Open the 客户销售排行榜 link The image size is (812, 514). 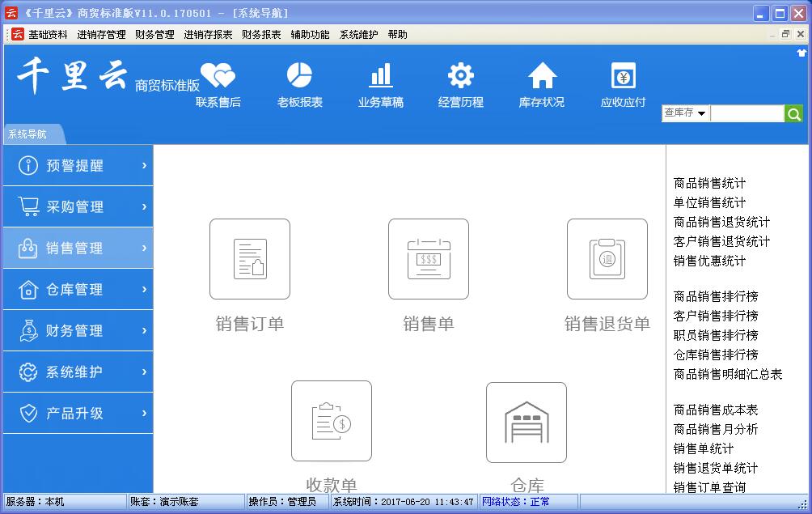(716, 316)
